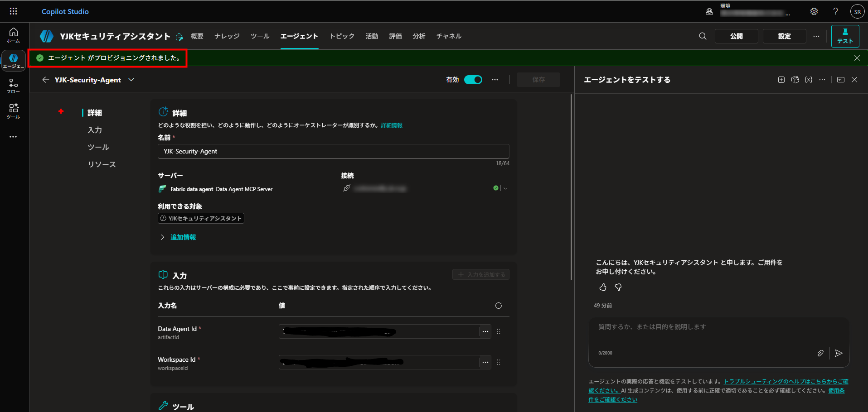The image size is (868, 412).
Task: Click the 公開 publish button
Action: (x=737, y=36)
